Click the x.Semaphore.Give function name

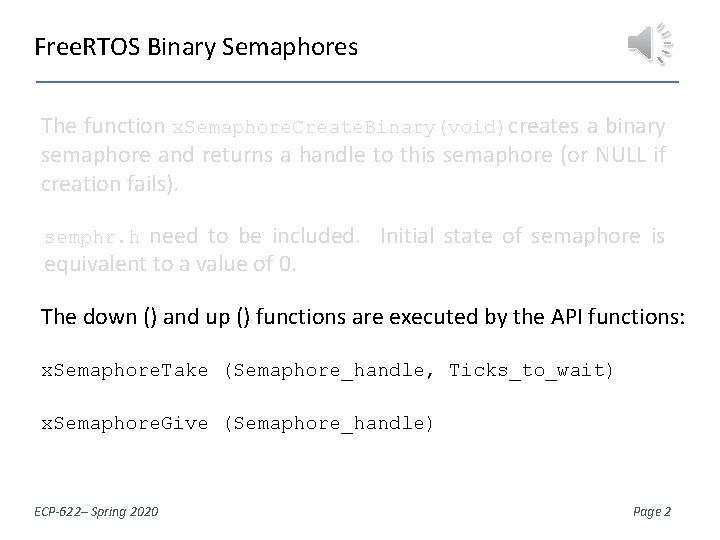click(124, 423)
